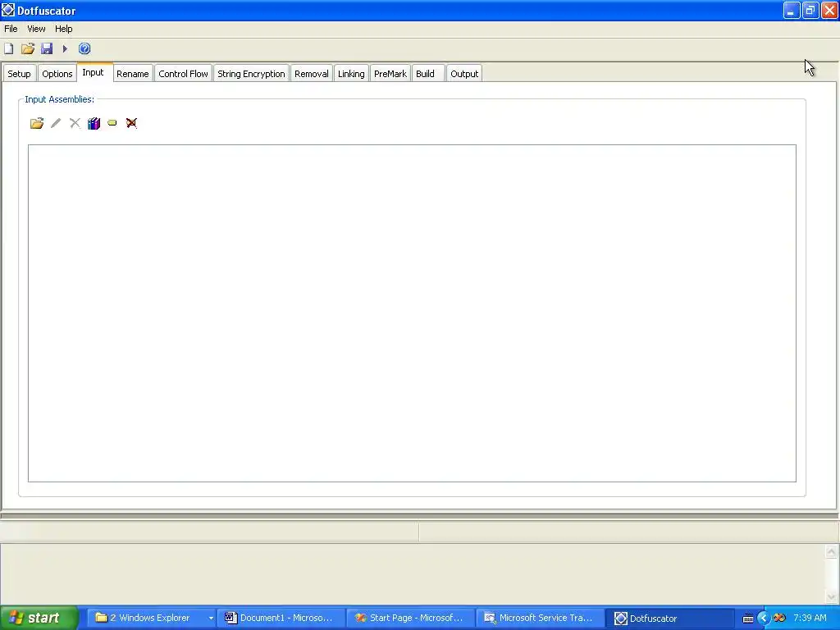The width and height of the screenshot is (840, 630).
Task: Click the yellow tag icon in Input Assemblies toolbar
Action: point(112,123)
